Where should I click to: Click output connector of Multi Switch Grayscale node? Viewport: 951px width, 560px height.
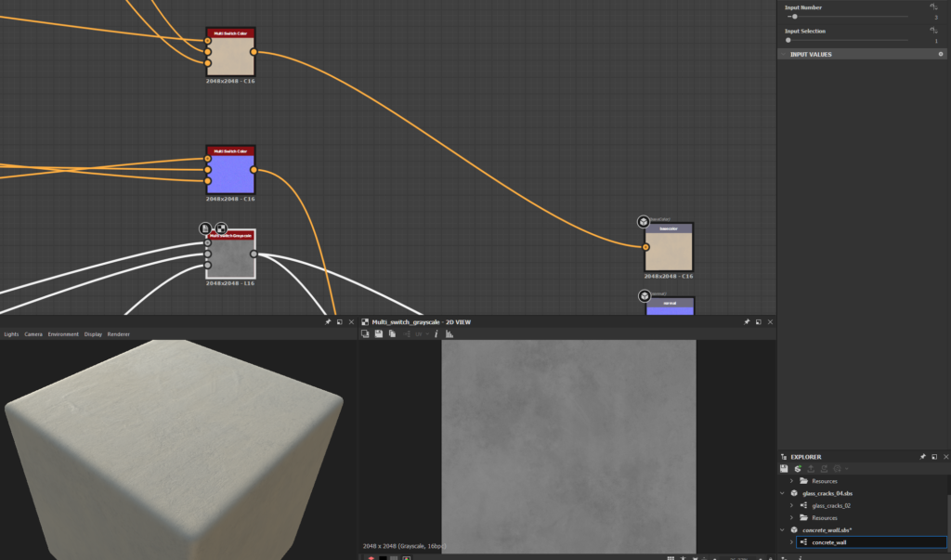[x=254, y=254]
